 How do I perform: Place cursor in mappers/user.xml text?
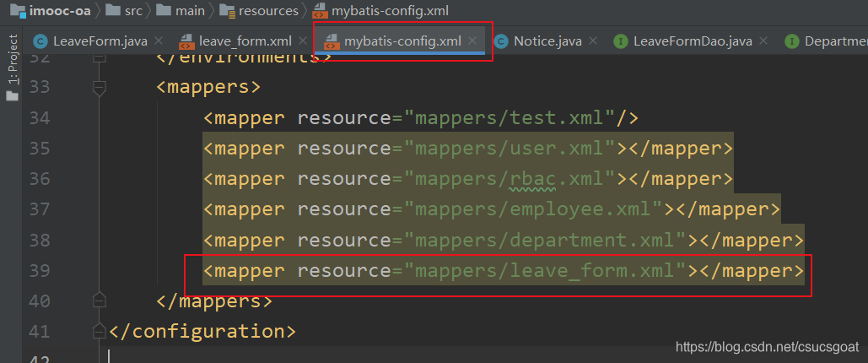pos(509,149)
